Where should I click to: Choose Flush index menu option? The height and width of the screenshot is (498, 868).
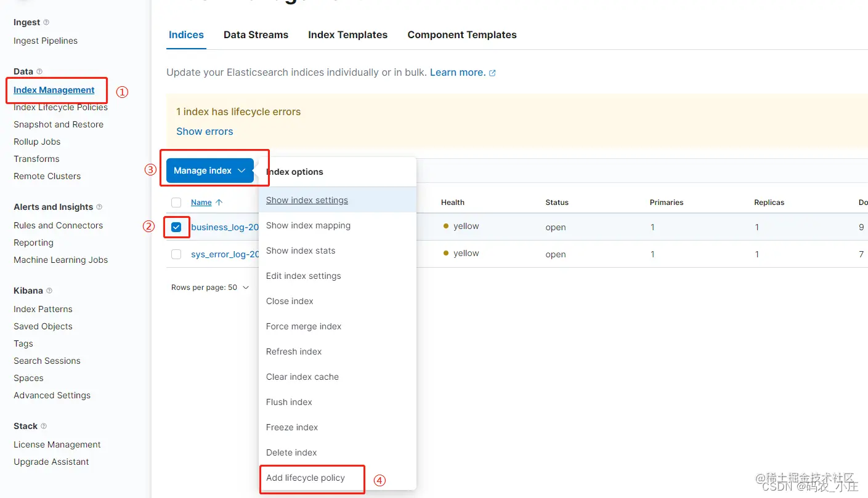(338, 402)
